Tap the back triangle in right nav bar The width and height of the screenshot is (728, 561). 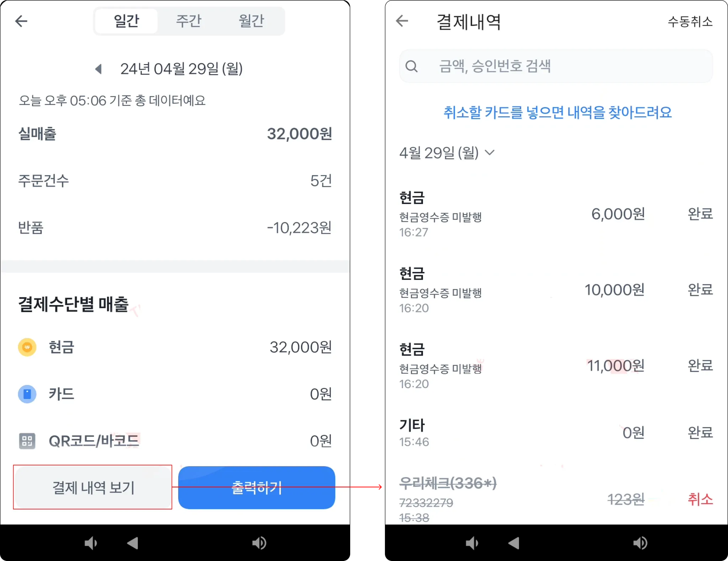coord(514,543)
